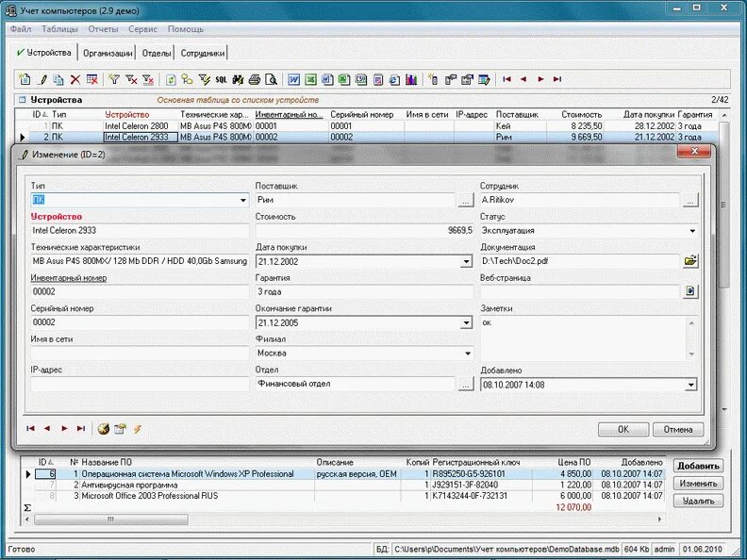Click the SQL query icon
This screenshot has height=560, width=747.
(x=221, y=79)
